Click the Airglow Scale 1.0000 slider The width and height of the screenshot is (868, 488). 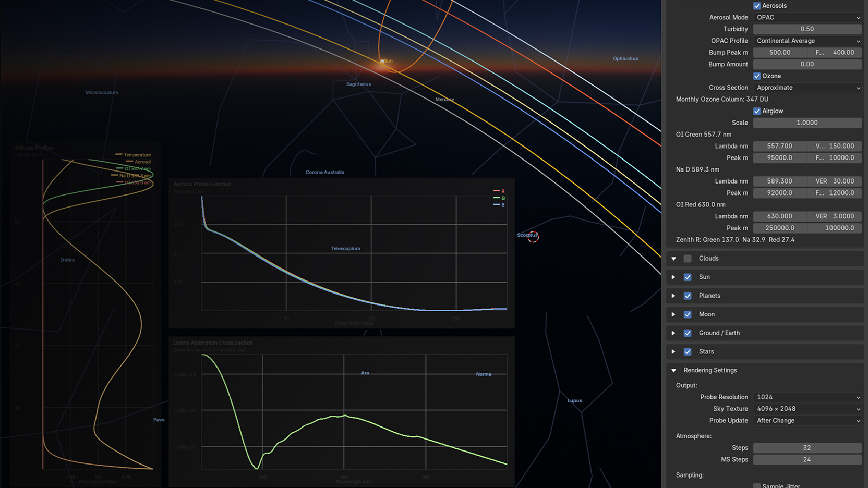click(807, 123)
